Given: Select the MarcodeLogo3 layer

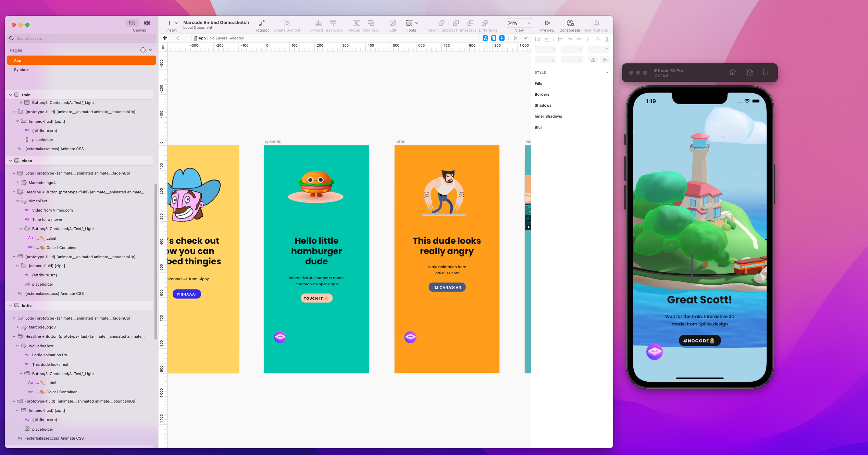Looking at the screenshot, I should 42,327.
